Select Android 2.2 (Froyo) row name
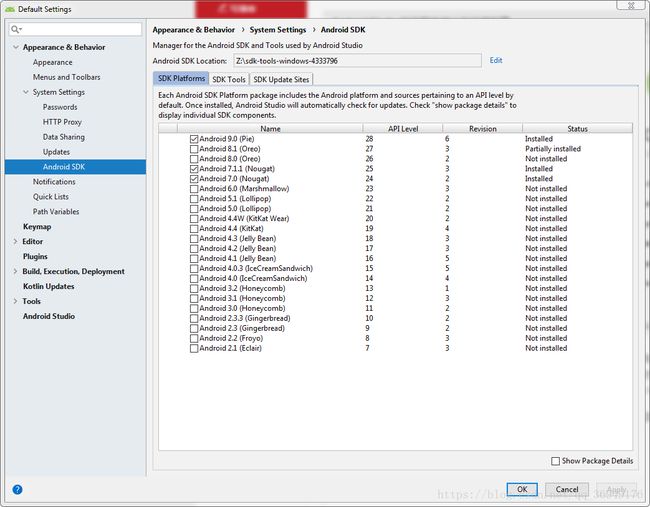 click(231, 338)
